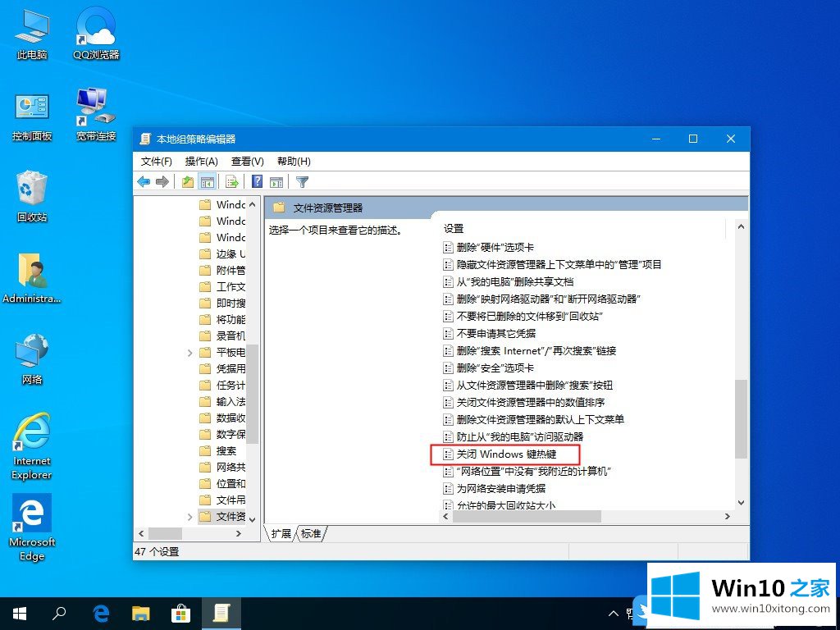The width and height of the screenshot is (840, 630).
Task: Select the 录音机 tree folder
Action: (223, 336)
